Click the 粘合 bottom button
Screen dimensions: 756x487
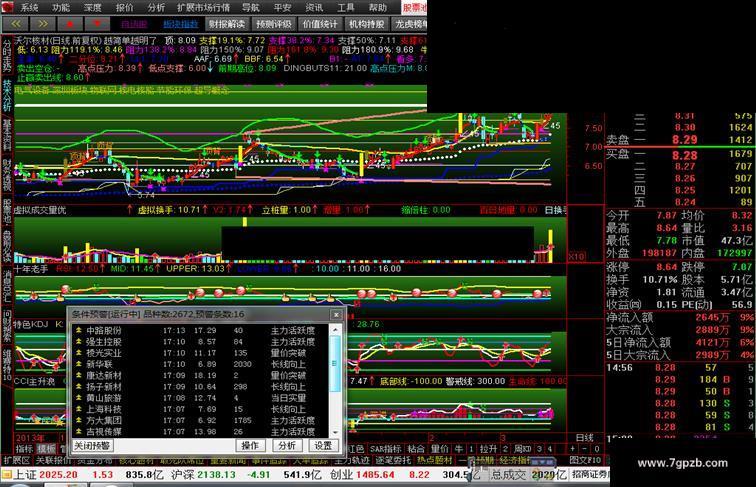click(x=416, y=449)
